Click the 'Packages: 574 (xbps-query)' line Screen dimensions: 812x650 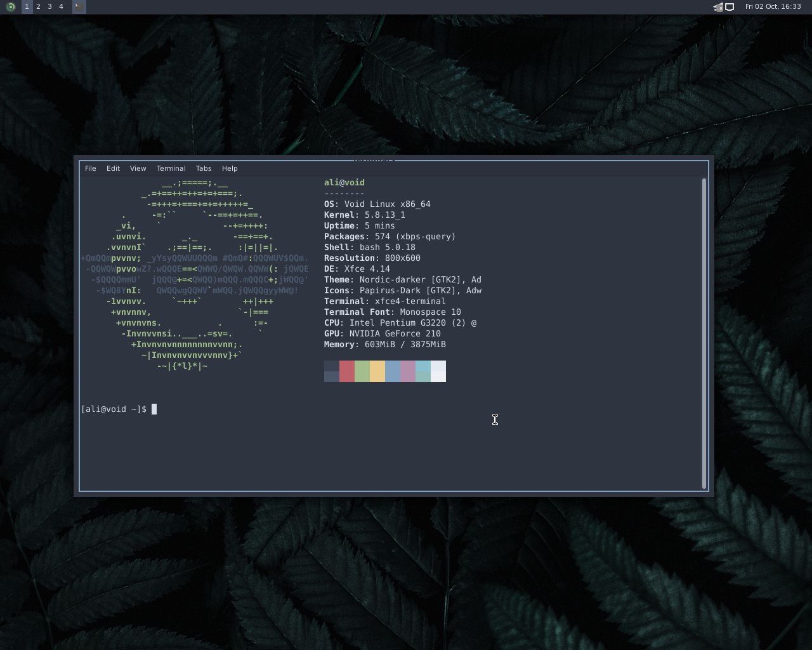click(390, 237)
